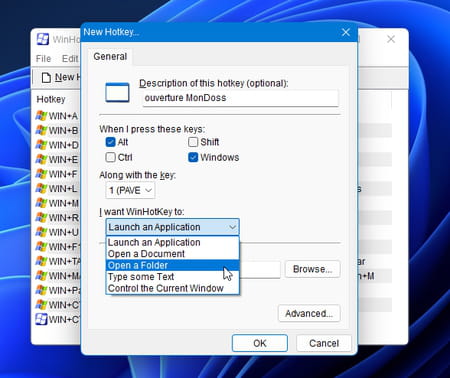Click New Hotkey toolbar icon in WinHotKey
450x378 pixels.
click(x=46, y=77)
